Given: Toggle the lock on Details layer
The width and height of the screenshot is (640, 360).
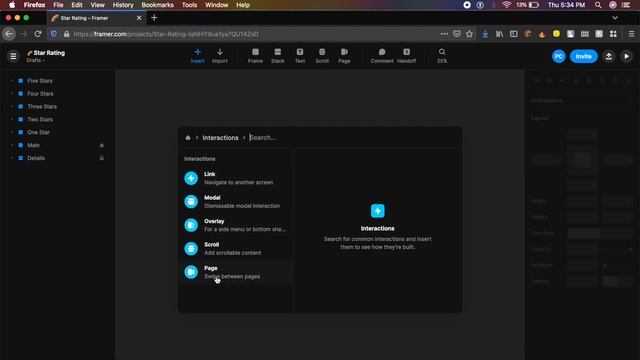Looking at the screenshot, I should pyautogui.click(x=102, y=158).
